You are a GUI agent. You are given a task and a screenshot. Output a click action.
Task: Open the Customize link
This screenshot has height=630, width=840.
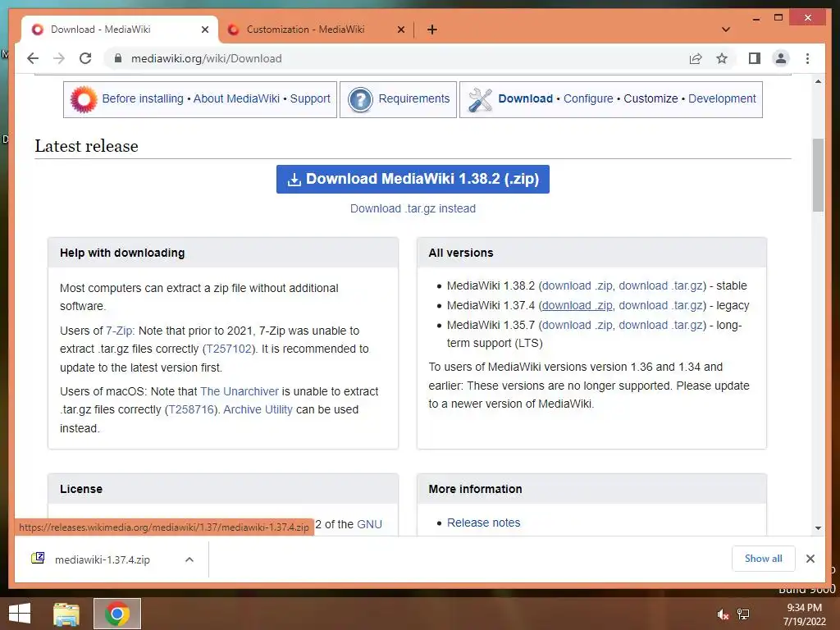point(651,98)
